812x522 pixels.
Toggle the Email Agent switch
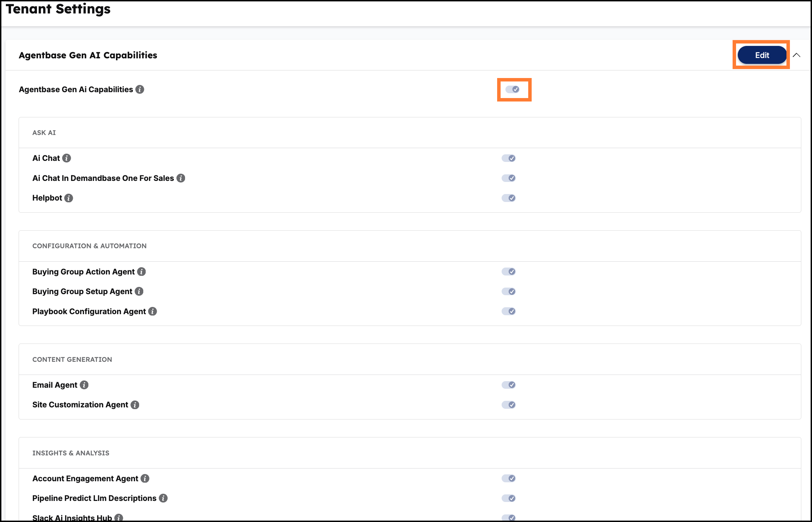click(x=509, y=385)
